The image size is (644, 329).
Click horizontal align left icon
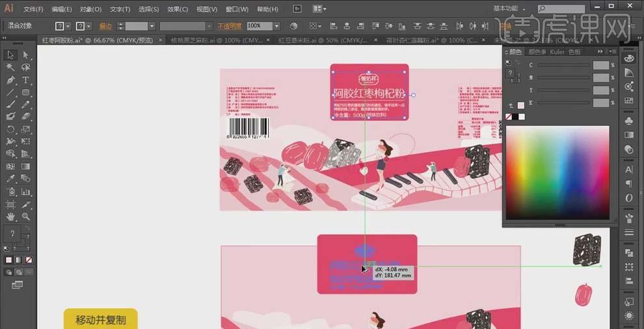(x=334, y=26)
